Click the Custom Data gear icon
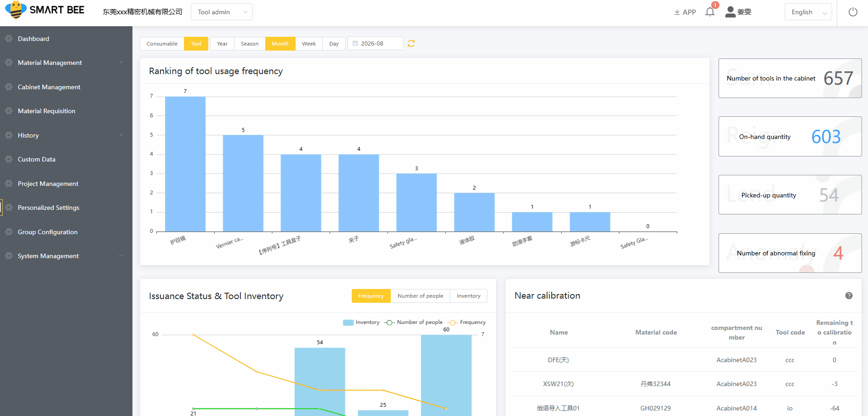The width and height of the screenshot is (868, 416). [x=9, y=159]
